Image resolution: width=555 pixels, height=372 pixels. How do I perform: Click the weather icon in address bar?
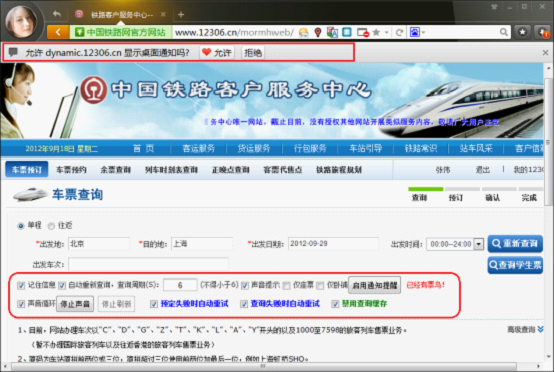click(x=303, y=33)
